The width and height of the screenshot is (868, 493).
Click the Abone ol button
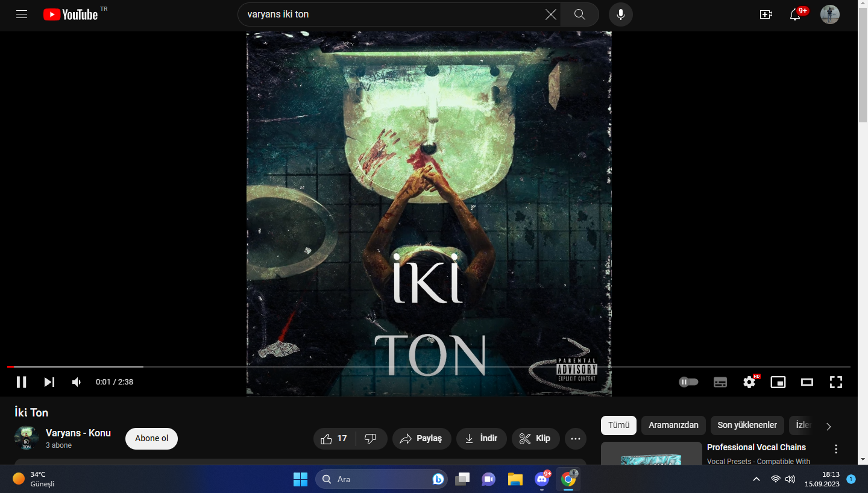[x=151, y=439]
